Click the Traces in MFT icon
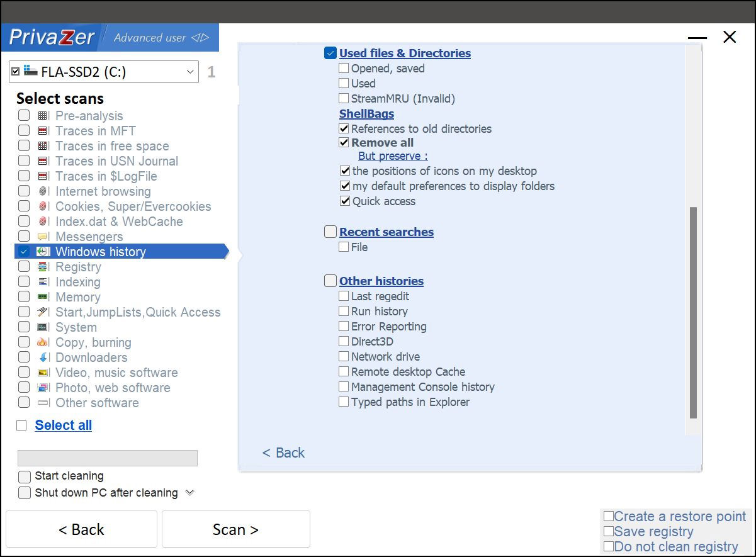Viewport: 756px width, 557px height. pyautogui.click(x=43, y=131)
